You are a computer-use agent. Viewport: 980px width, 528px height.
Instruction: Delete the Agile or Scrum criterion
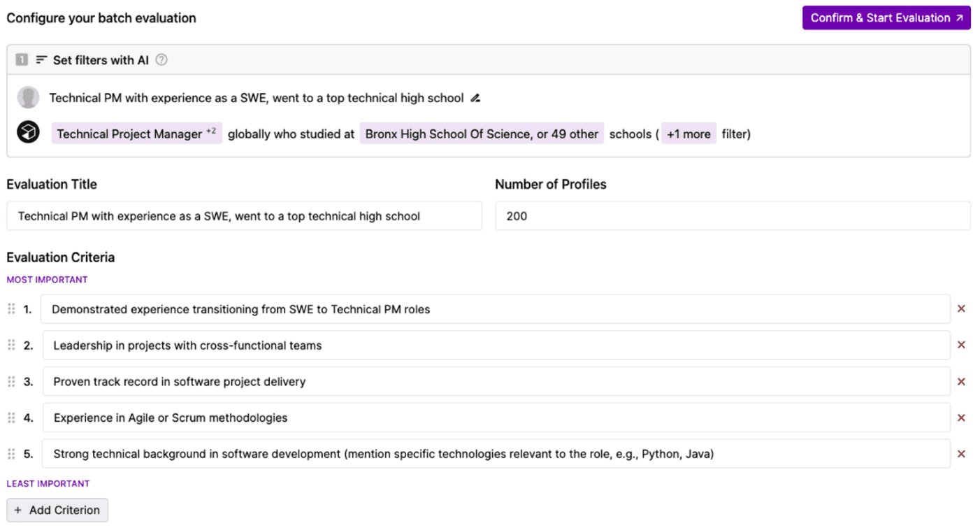(x=961, y=418)
